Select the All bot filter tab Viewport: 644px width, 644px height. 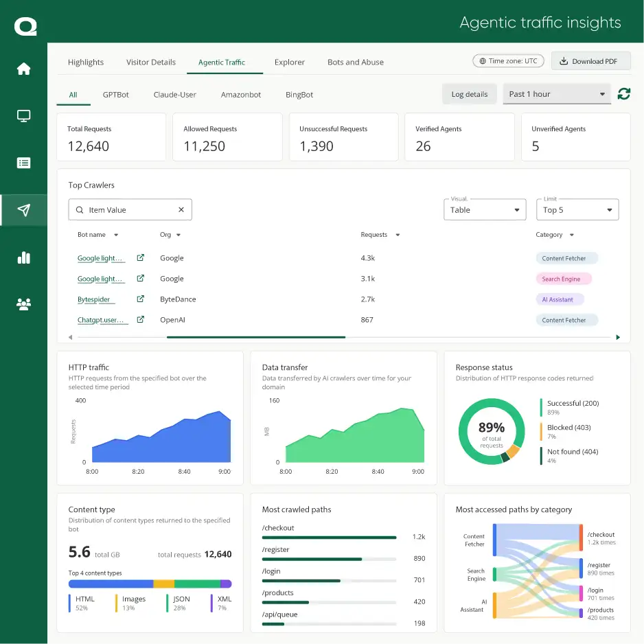coord(73,95)
